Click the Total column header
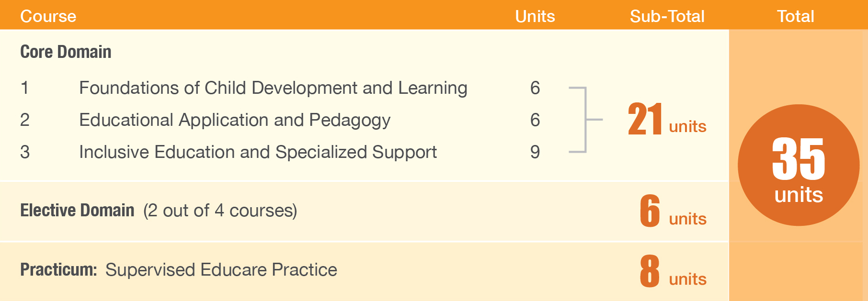The width and height of the screenshot is (868, 301). [795, 16]
